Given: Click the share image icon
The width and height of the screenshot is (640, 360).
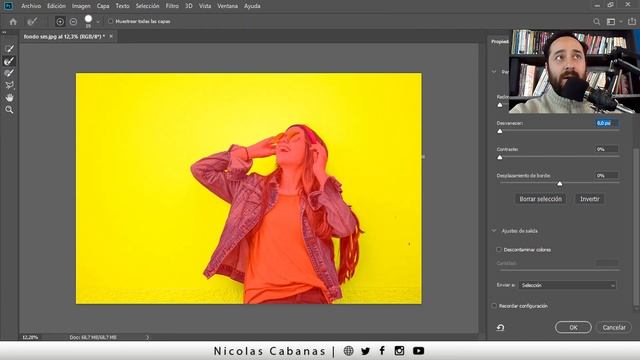Looking at the screenshot, I should pyautogui.click(x=631, y=22).
